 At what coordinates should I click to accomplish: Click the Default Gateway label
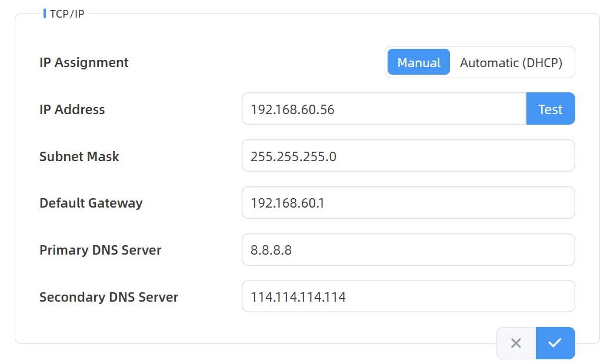tap(91, 203)
